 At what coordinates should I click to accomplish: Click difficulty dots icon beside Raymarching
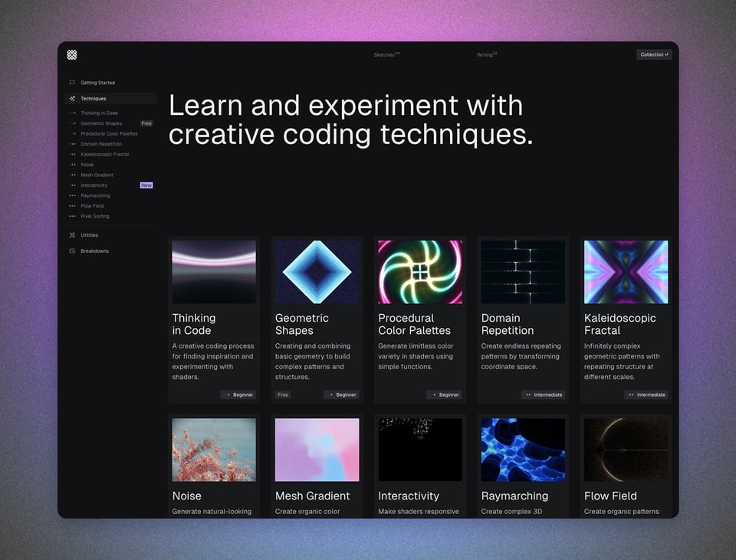[x=73, y=195]
